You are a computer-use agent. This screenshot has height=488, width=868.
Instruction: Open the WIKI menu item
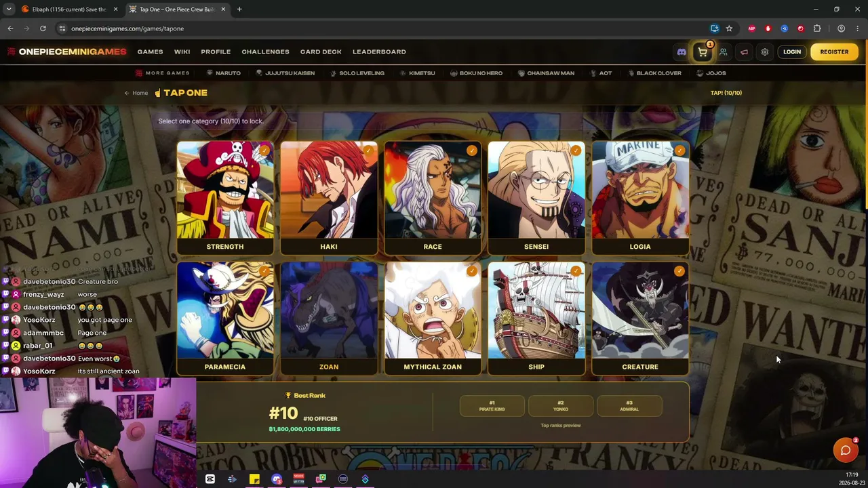[182, 52]
